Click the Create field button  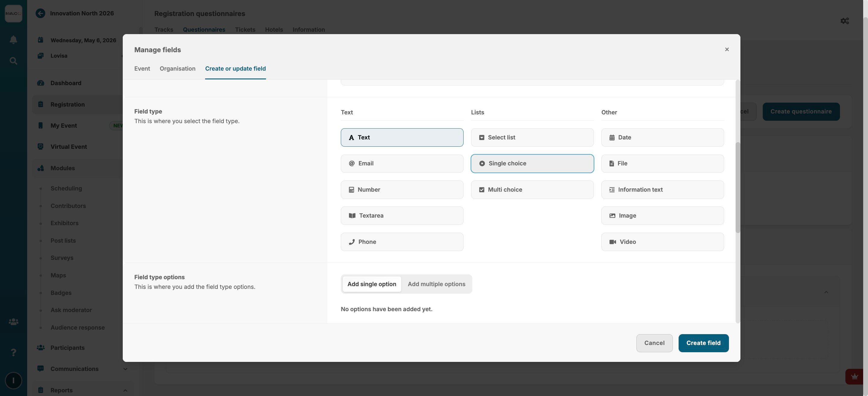point(703,343)
